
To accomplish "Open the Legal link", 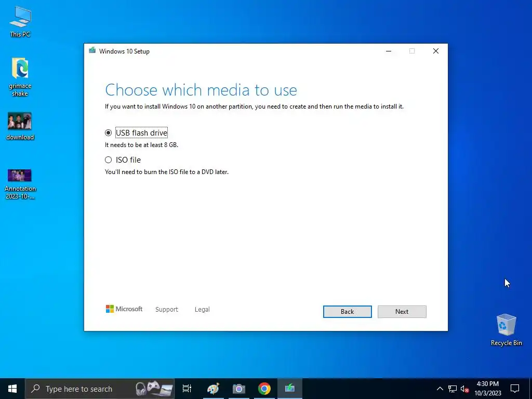I will tap(202, 310).
